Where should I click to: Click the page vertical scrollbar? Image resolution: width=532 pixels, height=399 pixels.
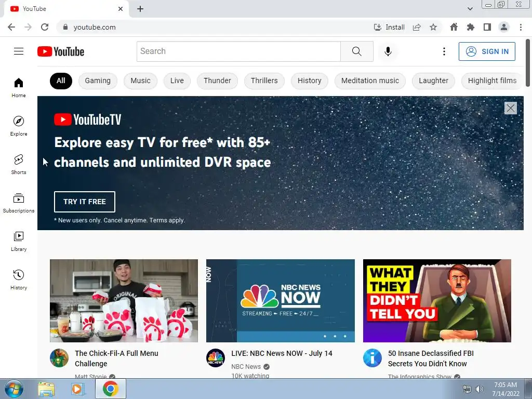click(528, 63)
